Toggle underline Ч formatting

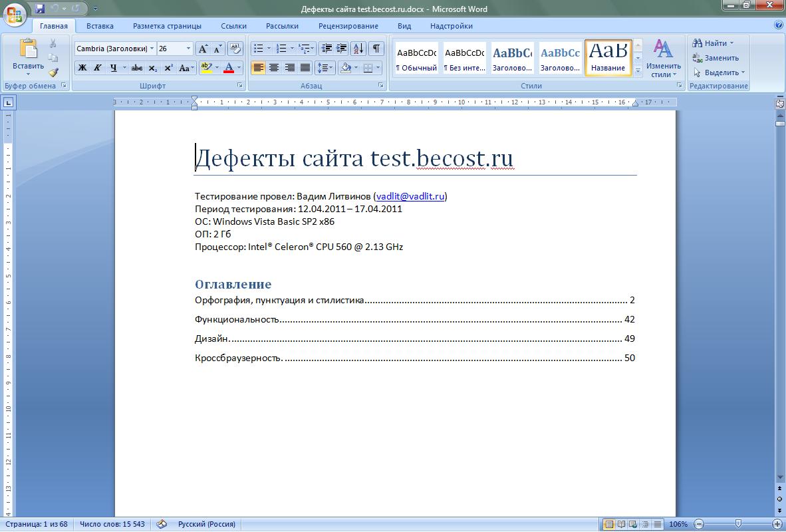(114, 68)
